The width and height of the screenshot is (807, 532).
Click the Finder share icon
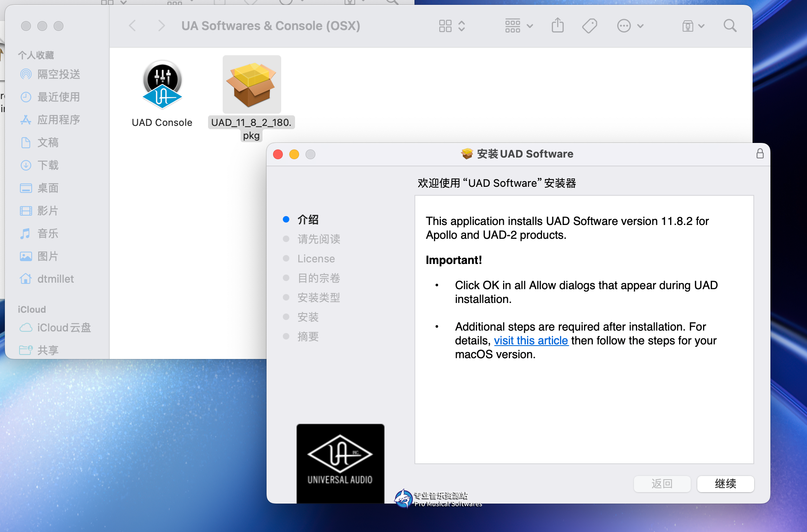558,26
